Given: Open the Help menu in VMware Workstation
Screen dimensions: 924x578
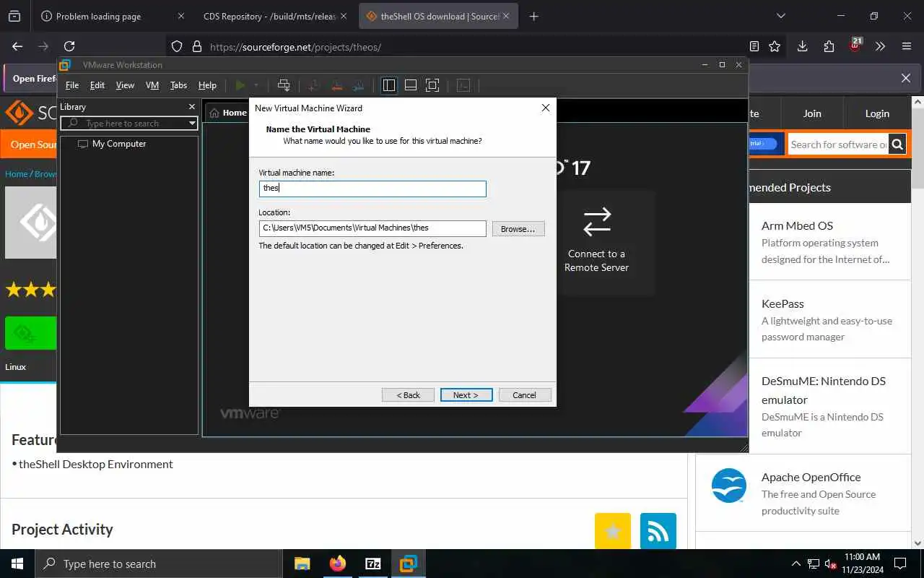Looking at the screenshot, I should [207, 85].
